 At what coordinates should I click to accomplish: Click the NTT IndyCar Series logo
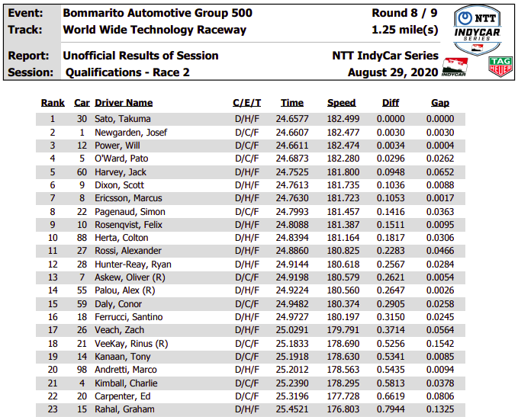[477, 30]
